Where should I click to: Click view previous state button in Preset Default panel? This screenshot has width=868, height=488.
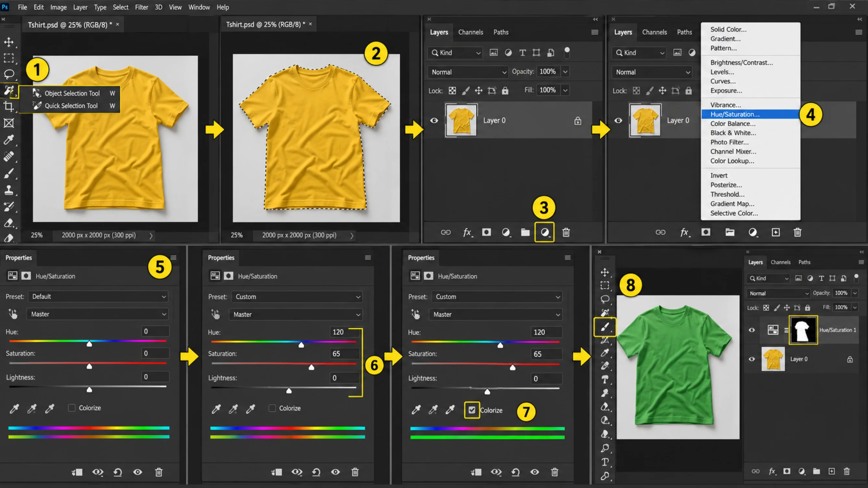98,472
